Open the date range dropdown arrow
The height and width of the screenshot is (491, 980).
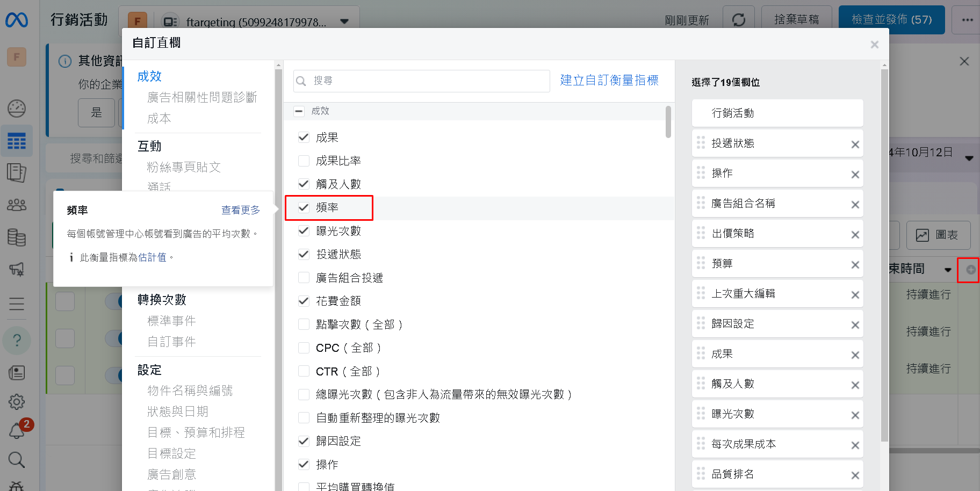(969, 158)
